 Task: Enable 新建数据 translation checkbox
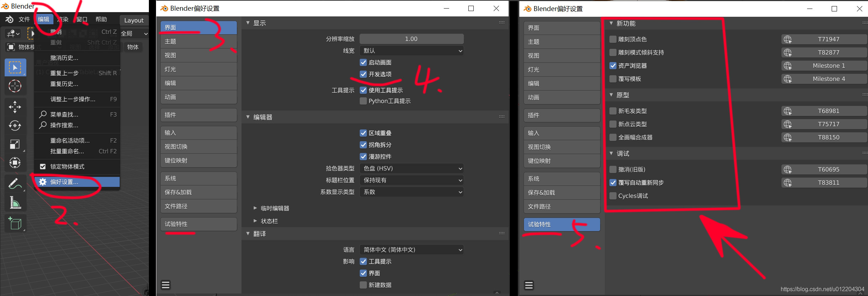click(363, 285)
